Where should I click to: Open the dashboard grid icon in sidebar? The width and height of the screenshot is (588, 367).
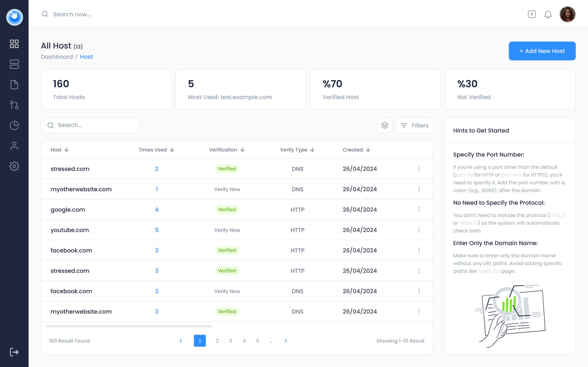coord(14,44)
